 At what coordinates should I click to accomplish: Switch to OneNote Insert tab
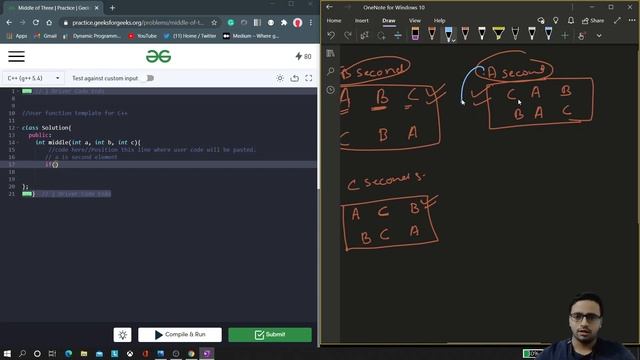tap(361, 20)
